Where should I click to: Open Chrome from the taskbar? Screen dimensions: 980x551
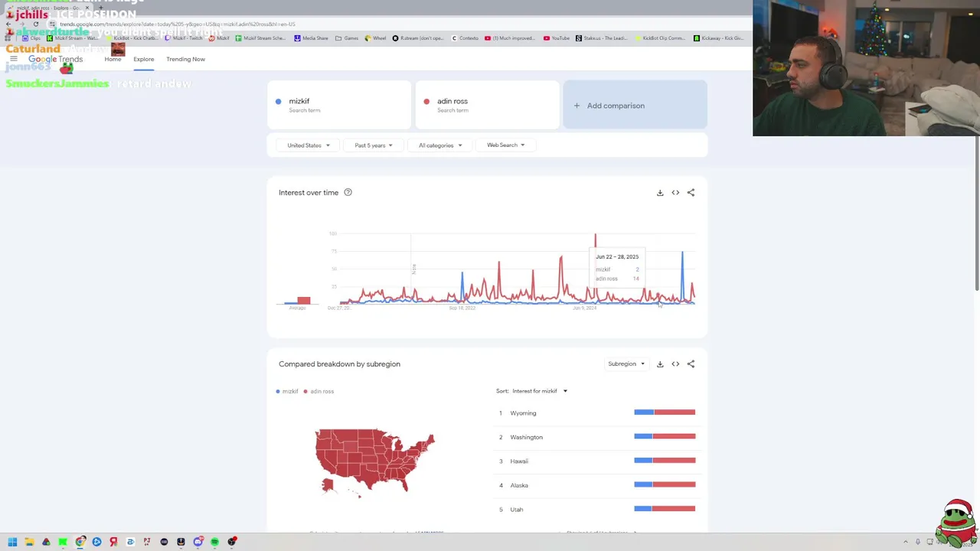click(x=80, y=542)
